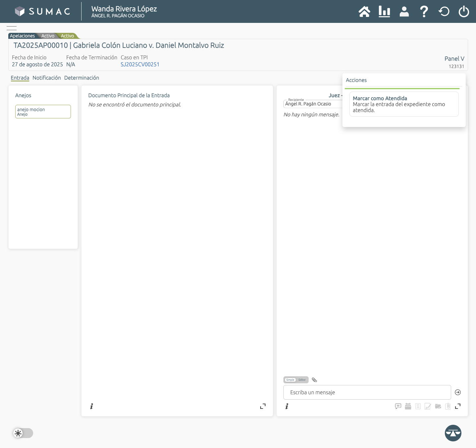Viewport: 476px width, 448px height.
Task: Switch message mode to Editor
Action: tap(302, 380)
